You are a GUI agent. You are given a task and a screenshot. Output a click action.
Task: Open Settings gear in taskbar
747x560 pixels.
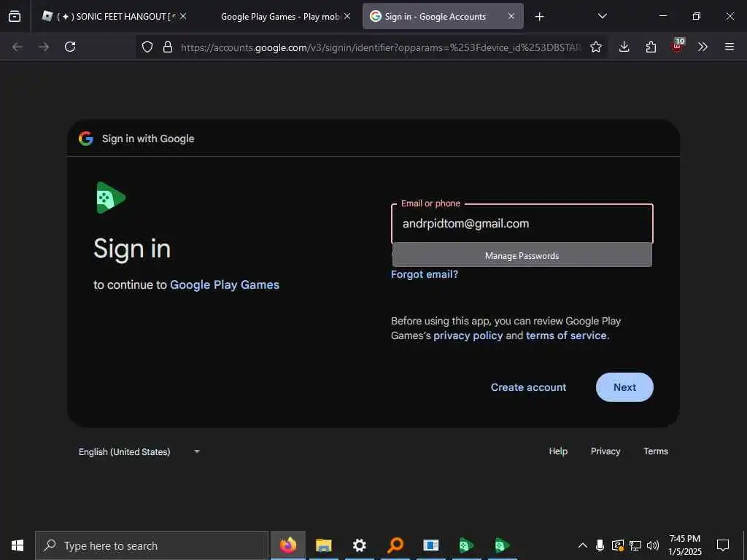(359, 545)
